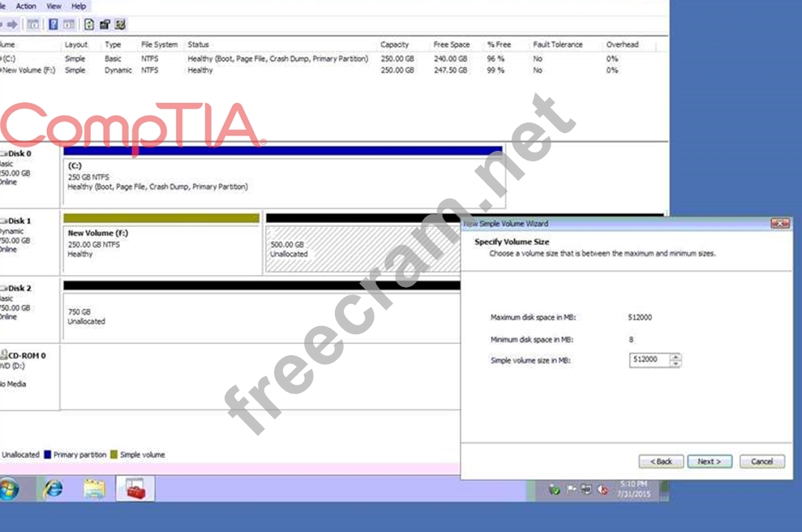Click the Refresh toolbar icon
Image resolution: width=802 pixels, height=532 pixels.
click(89, 24)
